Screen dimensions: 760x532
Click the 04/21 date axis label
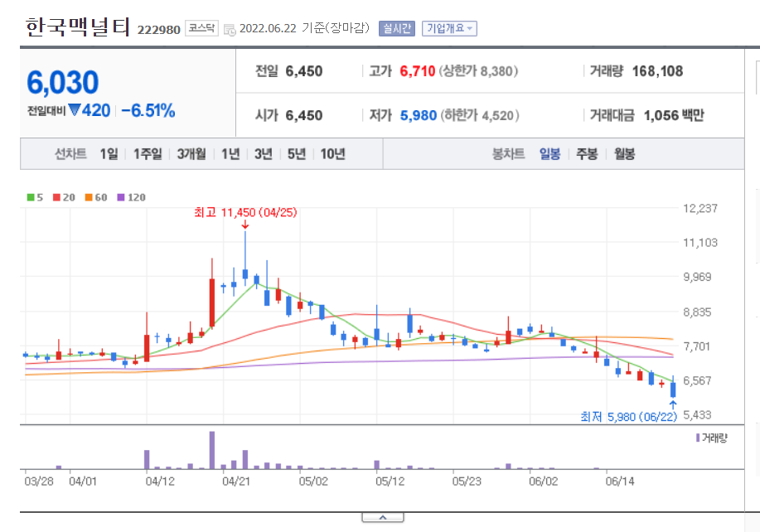(236, 481)
